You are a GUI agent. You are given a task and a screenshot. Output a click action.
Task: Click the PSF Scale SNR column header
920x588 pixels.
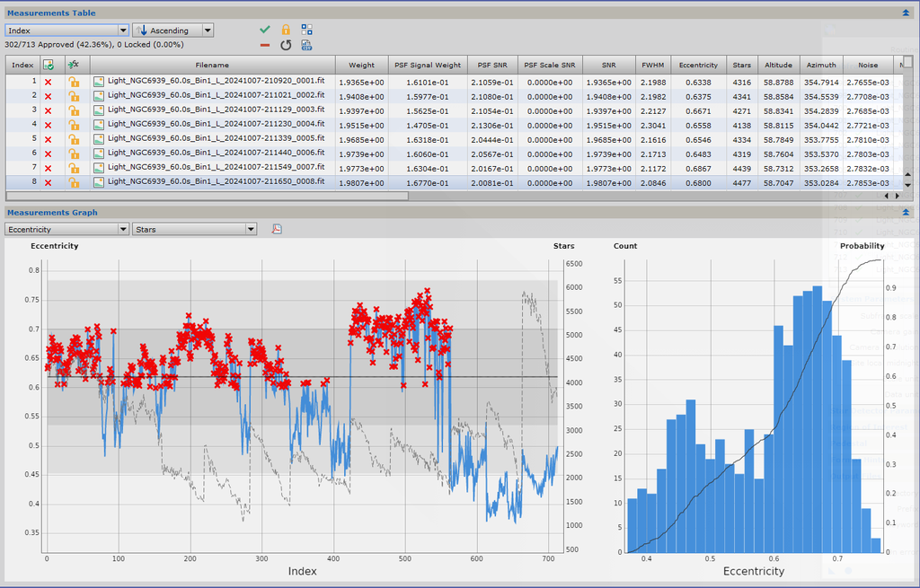550,65
